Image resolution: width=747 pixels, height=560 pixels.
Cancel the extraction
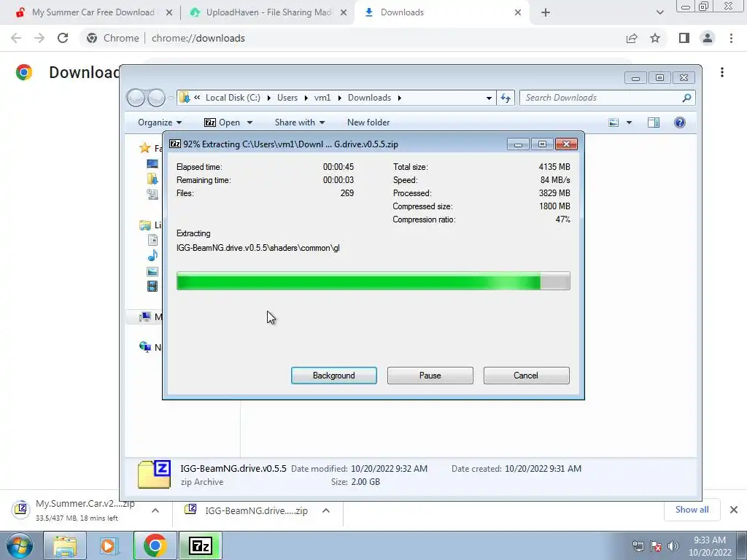[x=526, y=376]
